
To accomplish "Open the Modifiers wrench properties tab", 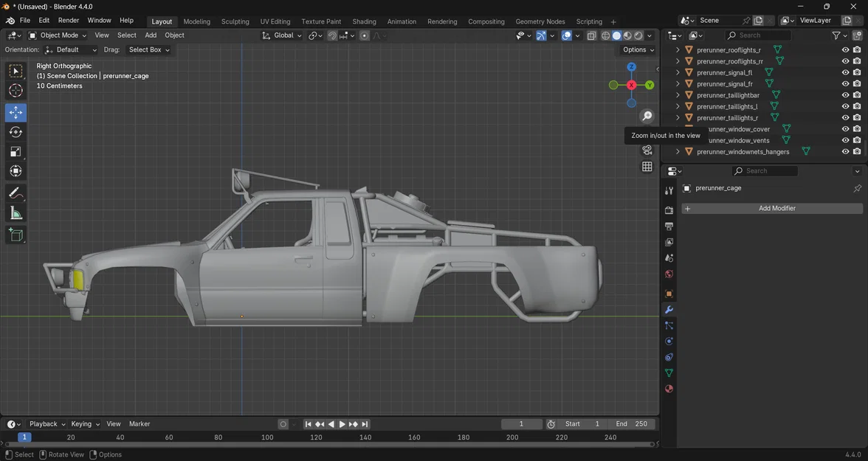I will pyautogui.click(x=669, y=310).
